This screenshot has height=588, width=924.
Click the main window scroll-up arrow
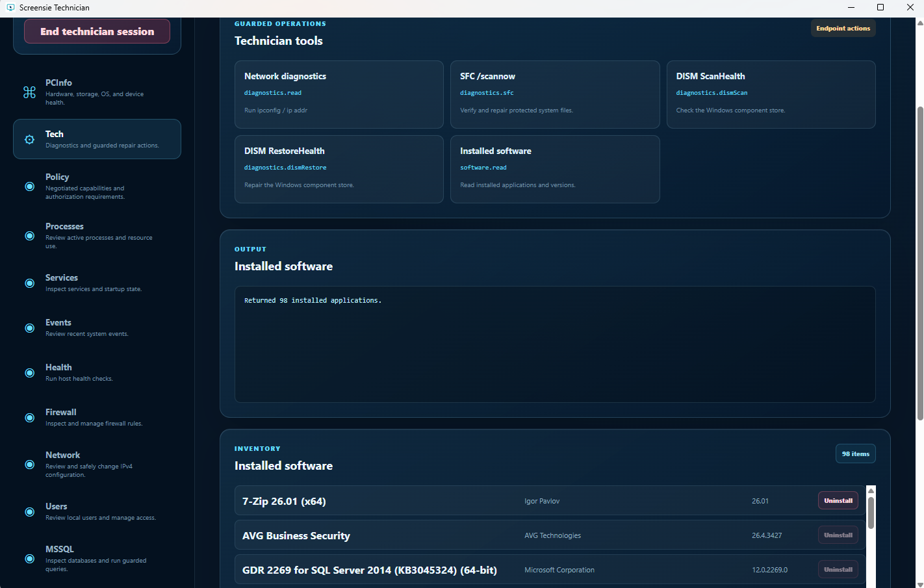[x=919, y=23]
